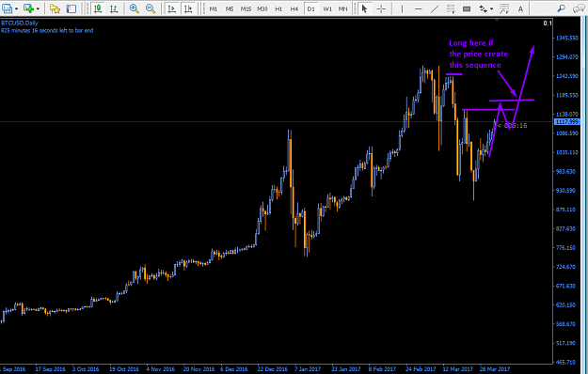Screen dimensions: 588x374
Task: Pick the Fibonacci expansion tool
Action: click(x=504, y=8)
